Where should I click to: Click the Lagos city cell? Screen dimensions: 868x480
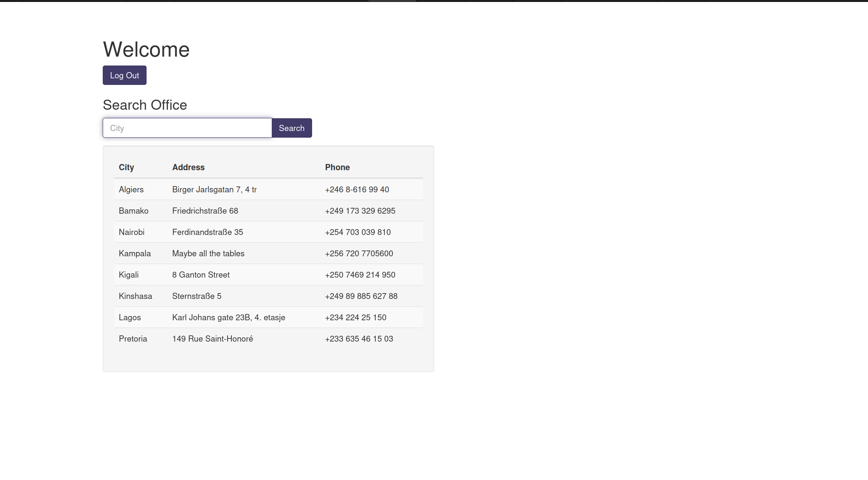coord(129,318)
